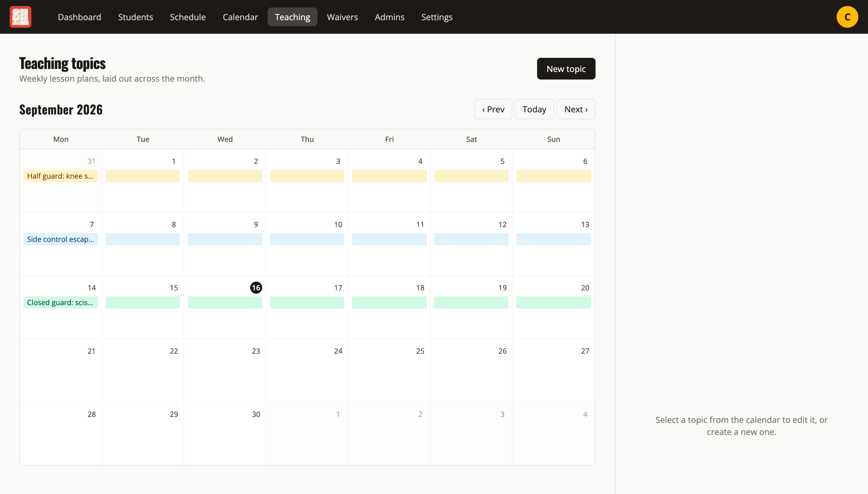The height and width of the screenshot is (494, 868).
Task: Open Settings from the top navigation
Action: pyautogui.click(x=436, y=17)
